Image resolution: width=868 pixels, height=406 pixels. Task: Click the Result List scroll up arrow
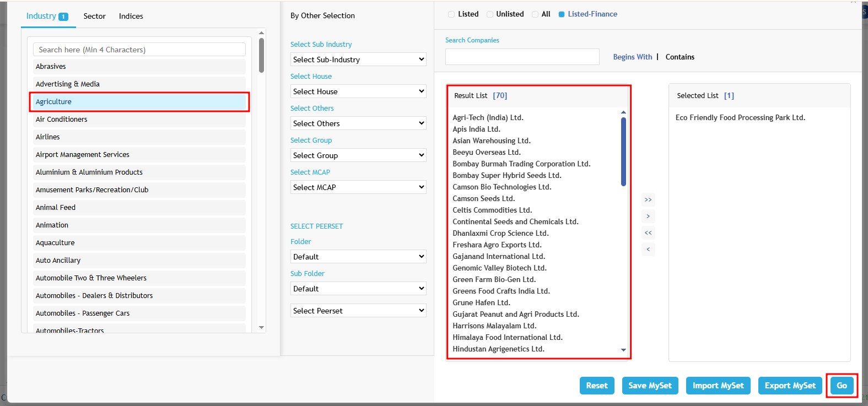coord(623,112)
